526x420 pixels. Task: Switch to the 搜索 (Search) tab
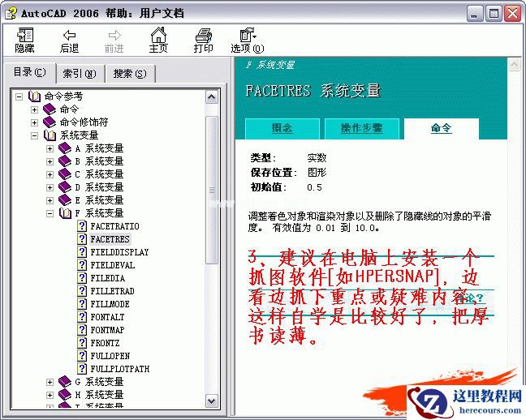tap(130, 74)
